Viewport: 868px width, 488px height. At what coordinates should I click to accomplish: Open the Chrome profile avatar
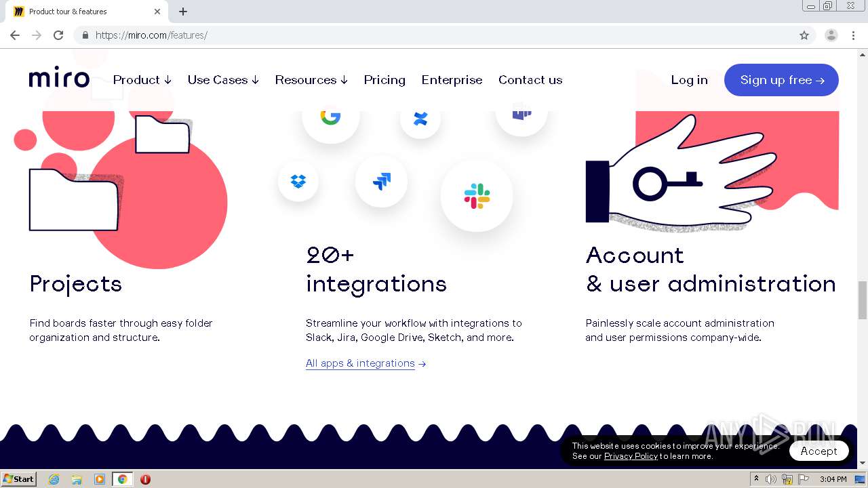(x=831, y=35)
